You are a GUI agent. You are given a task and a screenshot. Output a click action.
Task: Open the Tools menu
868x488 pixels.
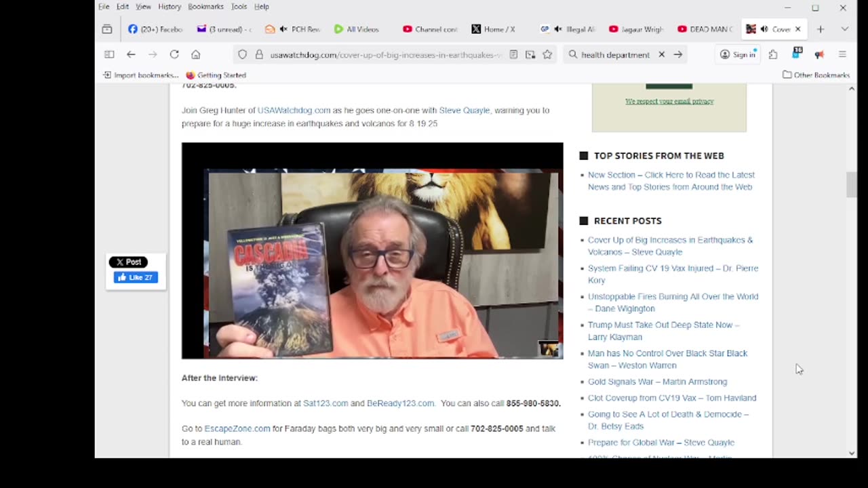[x=239, y=7]
